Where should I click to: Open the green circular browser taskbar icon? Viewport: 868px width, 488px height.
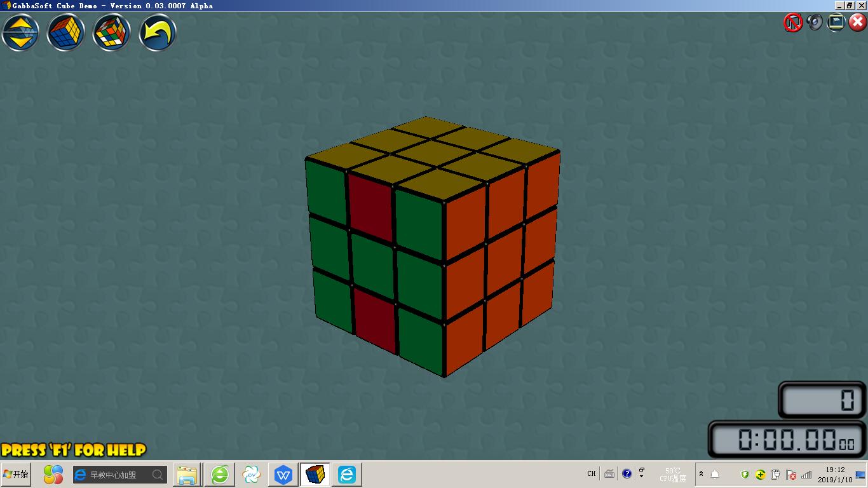pyautogui.click(x=220, y=475)
